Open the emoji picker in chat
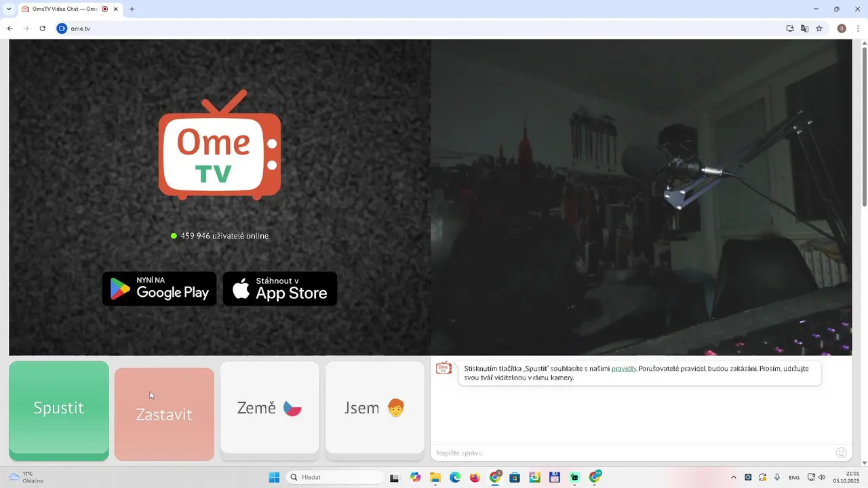Screen dimensions: 868x488 coord(842,453)
